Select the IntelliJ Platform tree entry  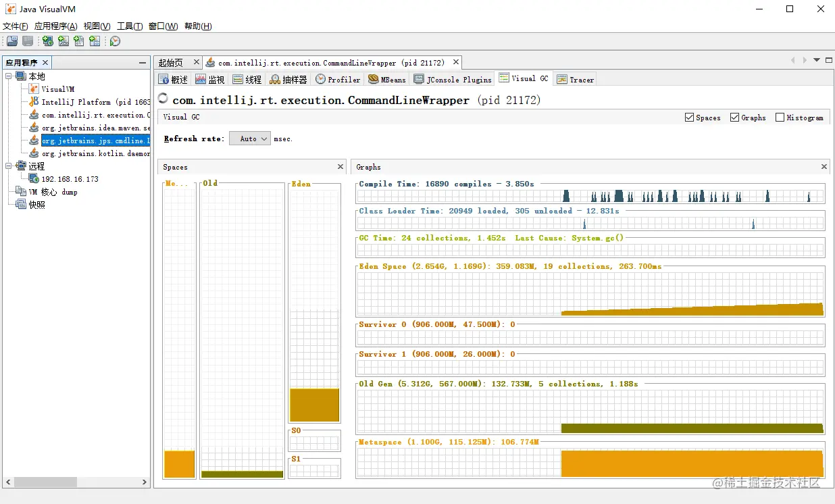[95, 102]
